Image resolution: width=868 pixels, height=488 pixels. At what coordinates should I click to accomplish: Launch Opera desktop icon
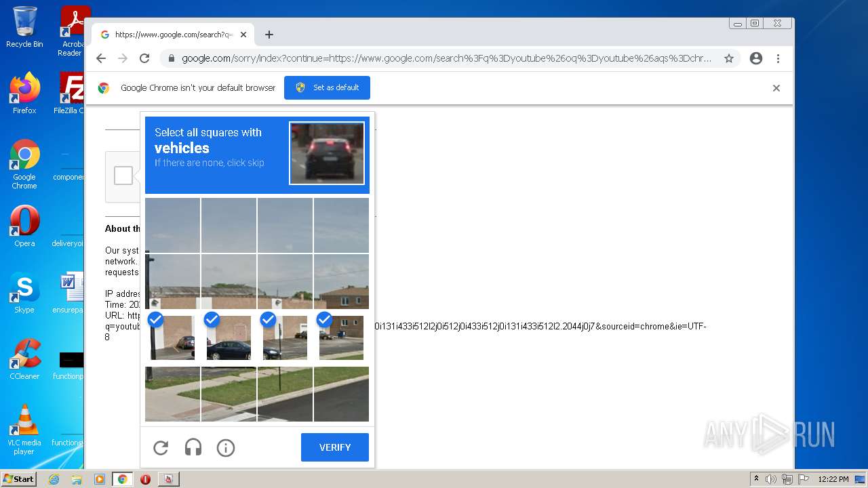click(24, 226)
